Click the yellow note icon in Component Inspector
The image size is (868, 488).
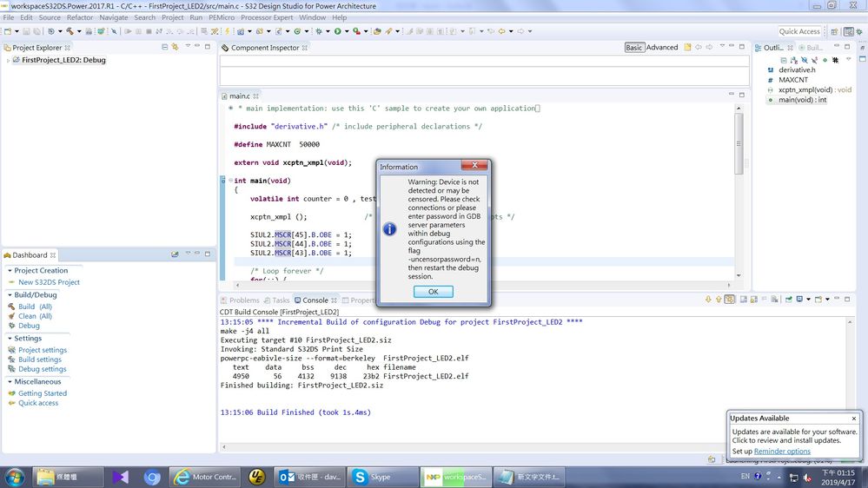tap(687, 47)
